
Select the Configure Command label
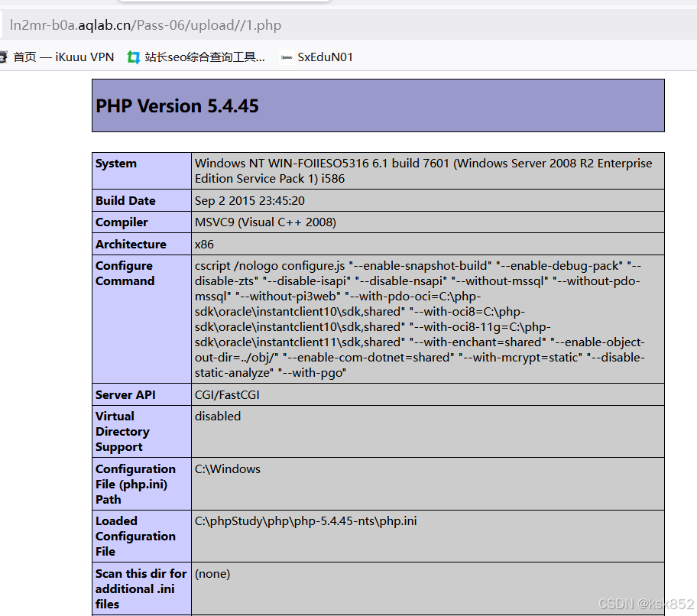pyautogui.click(x=125, y=274)
